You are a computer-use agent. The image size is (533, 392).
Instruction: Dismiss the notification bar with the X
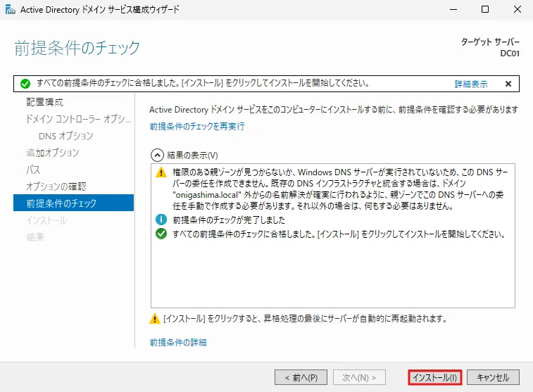click(508, 84)
